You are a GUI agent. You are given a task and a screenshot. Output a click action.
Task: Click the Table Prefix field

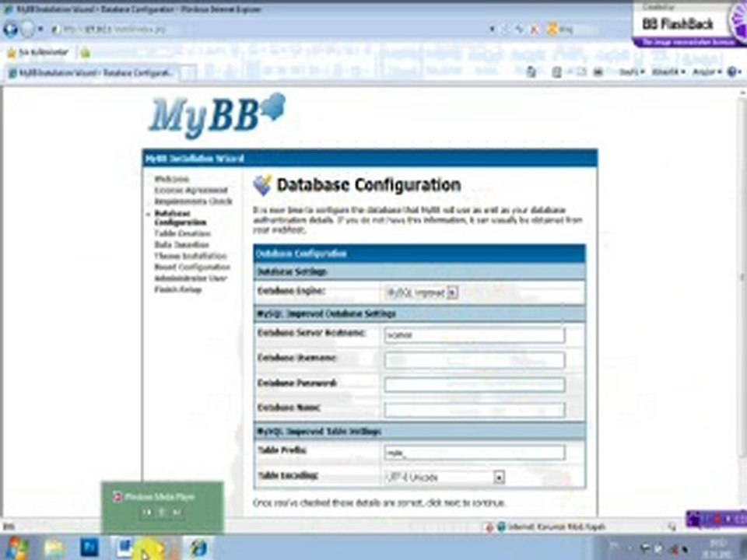click(x=475, y=453)
